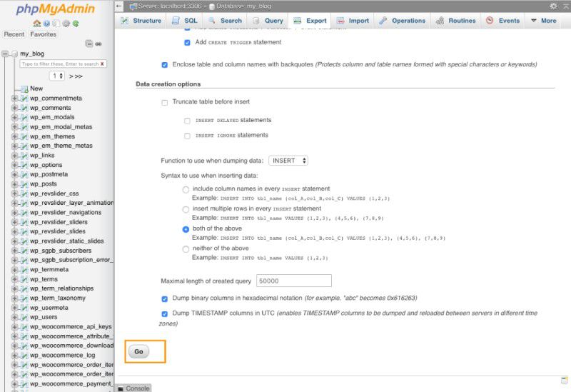Open the Routines tab

(456, 21)
